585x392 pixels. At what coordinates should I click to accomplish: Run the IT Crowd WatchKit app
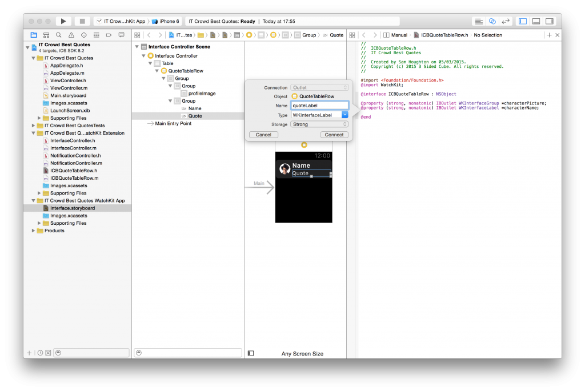point(63,21)
